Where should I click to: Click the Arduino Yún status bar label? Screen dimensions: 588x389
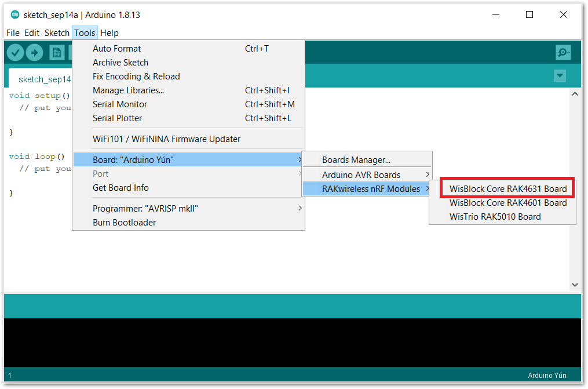point(547,376)
